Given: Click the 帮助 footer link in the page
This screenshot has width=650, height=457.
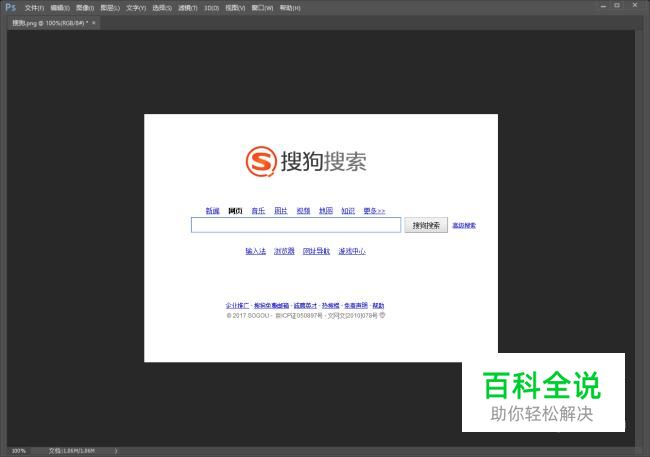Looking at the screenshot, I should (378, 306).
